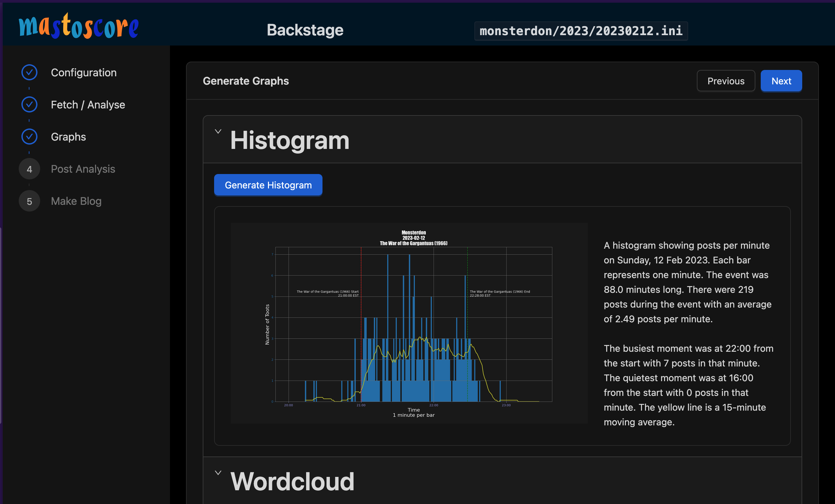835x504 pixels.
Task: Go to the Fetch / Analyse step
Action: pos(88,105)
